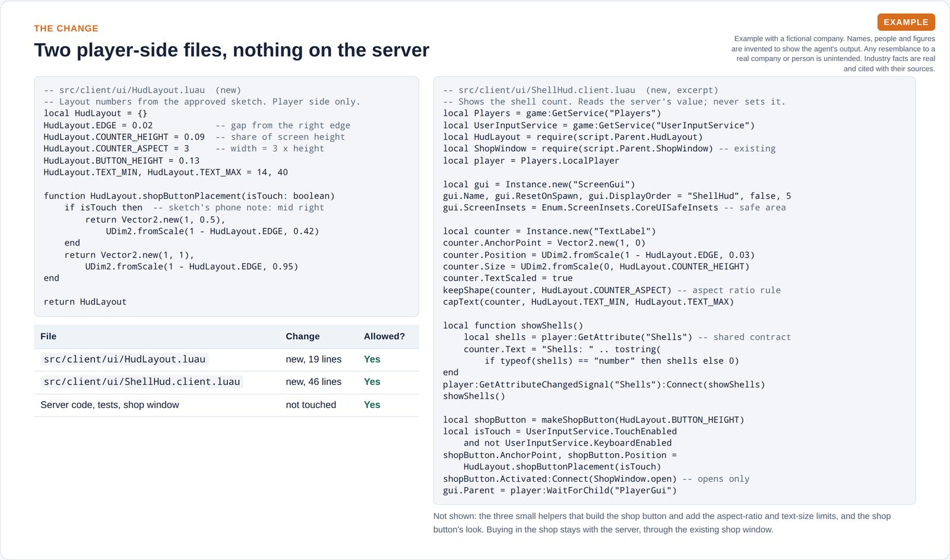Screen dimensions: 950x560
Task: Click the "Server code, tests, shop window" cell
Action: point(109,405)
